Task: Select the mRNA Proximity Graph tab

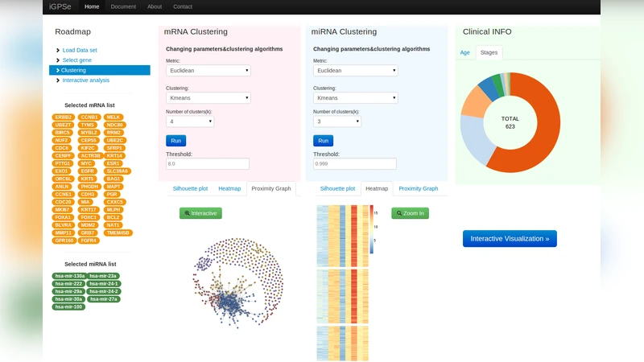Action: coord(271,189)
